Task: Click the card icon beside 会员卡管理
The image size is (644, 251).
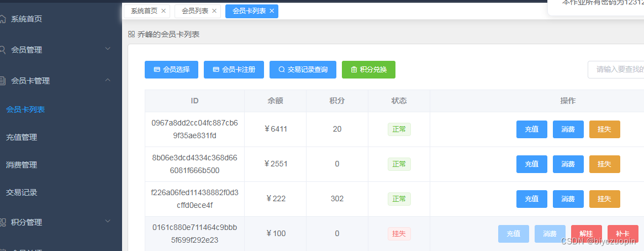Action: point(2,81)
